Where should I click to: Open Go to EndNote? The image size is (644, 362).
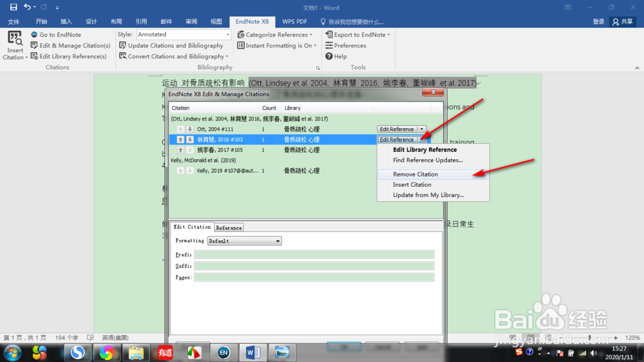pos(56,35)
